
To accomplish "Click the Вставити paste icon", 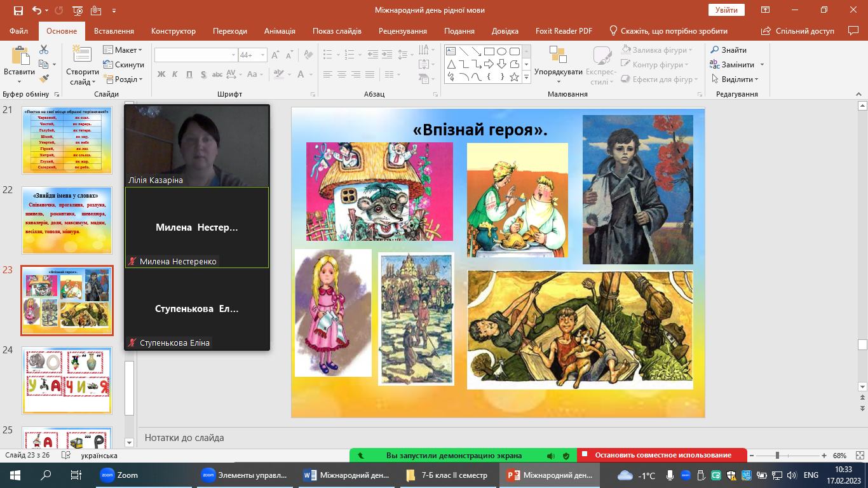I will pyautogui.click(x=19, y=56).
